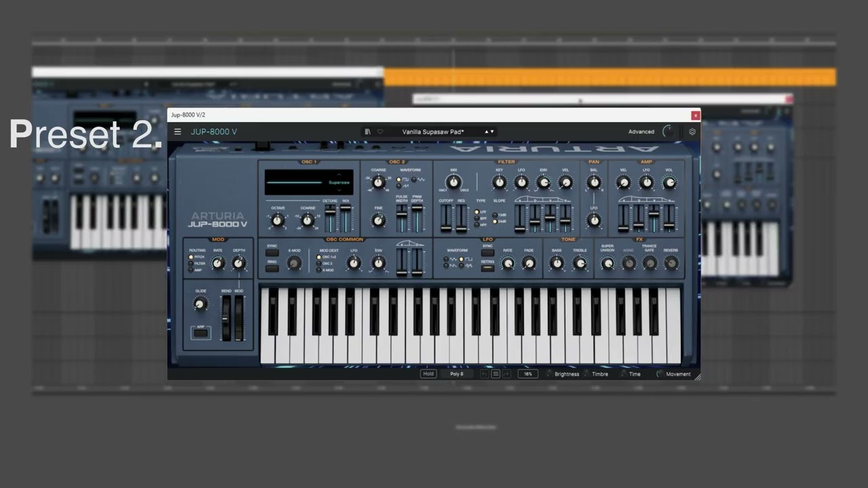Click the Pan Bal knob
Screen dimensions: 868x488
point(594,182)
